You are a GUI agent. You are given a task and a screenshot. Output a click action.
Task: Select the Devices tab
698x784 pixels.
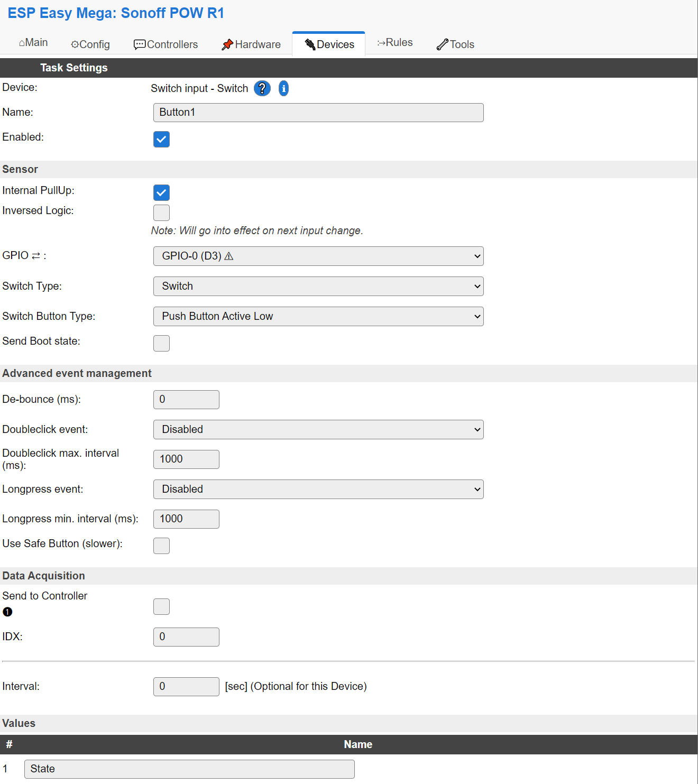coord(329,44)
